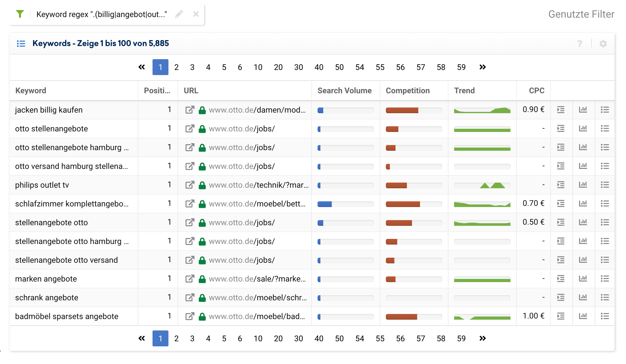626x364 pixels.
Task: Open keyword list icon for stellenangebote otto versand
Action: coord(605,260)
